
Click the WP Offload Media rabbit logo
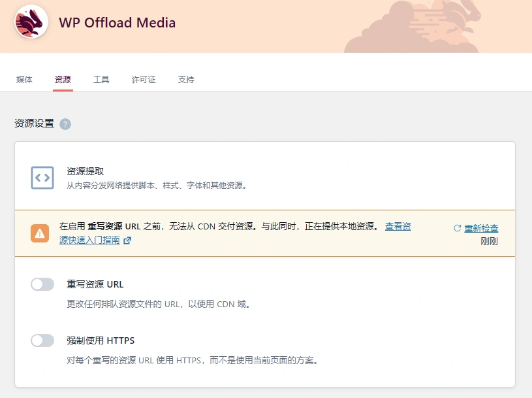pyautogui.click(x=29, y=21)
